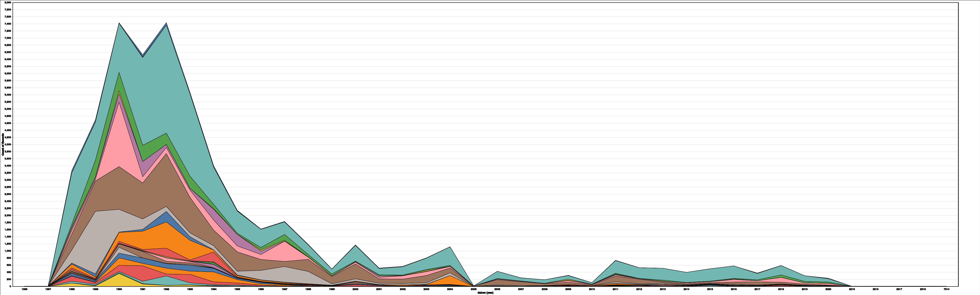Select the 1,400 y-axis tick label

click(8, 237)
